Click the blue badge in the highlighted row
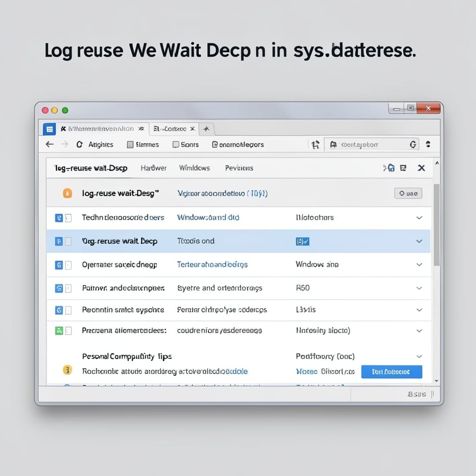The width and height of the screenshot is (476, 476). (302, 241)
